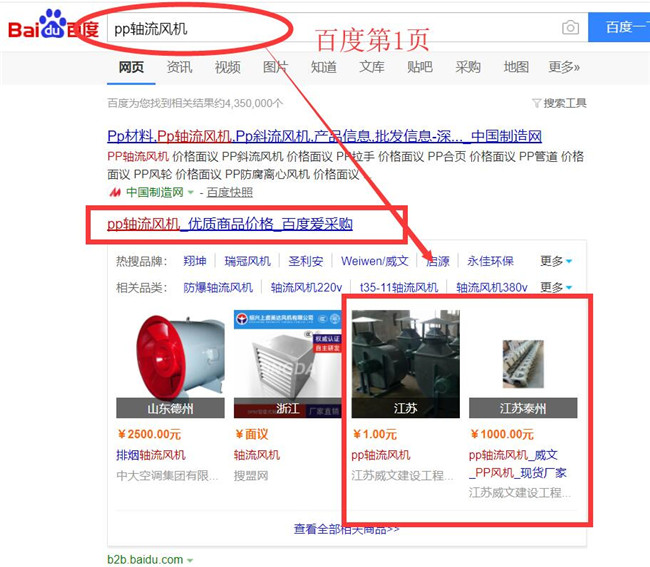Select the 防爆轴流风机 category link
The height and width of the screenshot is (567, 650).
pos(218,287)
